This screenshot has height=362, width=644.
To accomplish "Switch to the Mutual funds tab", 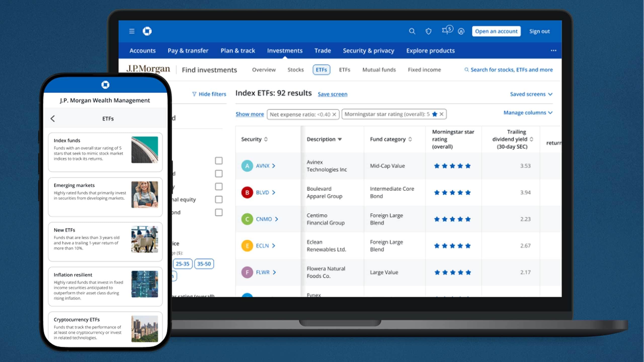I will 379,70.
